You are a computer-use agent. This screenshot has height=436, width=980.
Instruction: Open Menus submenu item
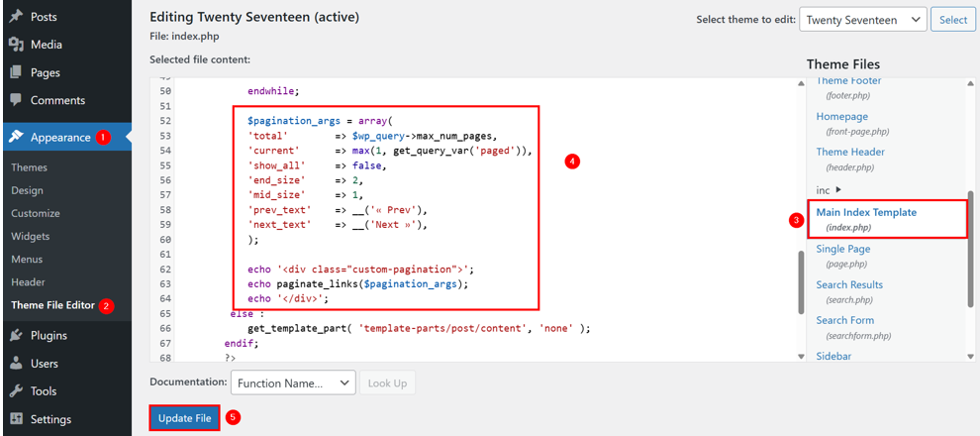(27, 259)
